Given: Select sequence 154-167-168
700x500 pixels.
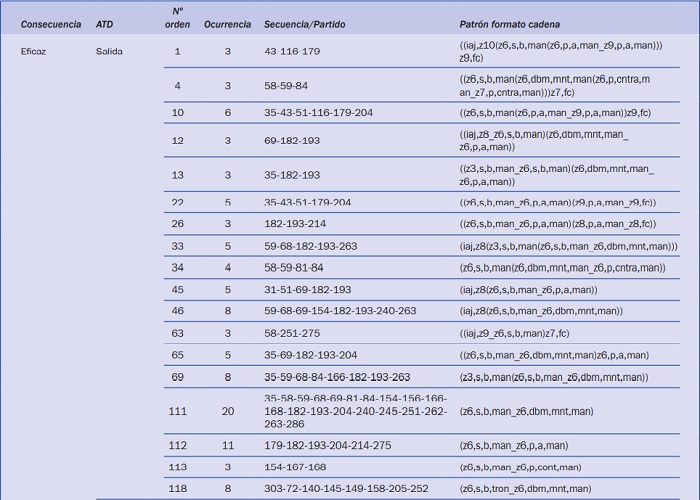Looking at the screenshot, I should (x=295, y=467).
